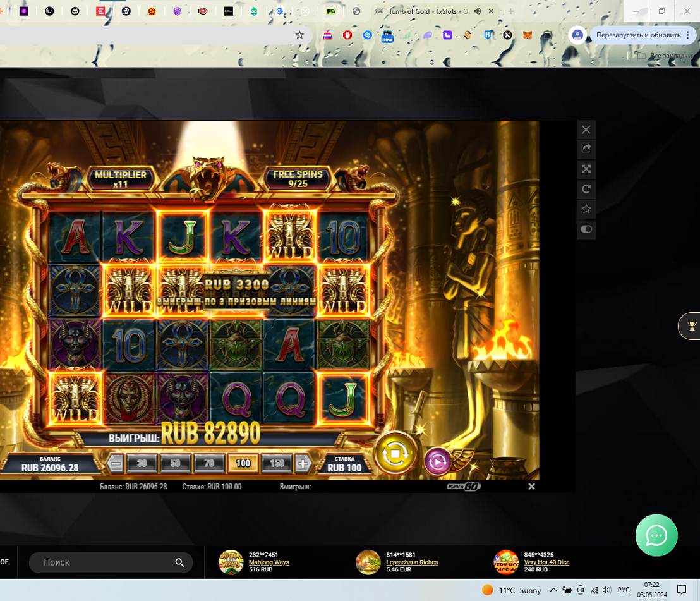Select bet amount 70

(x=209, y=463)
